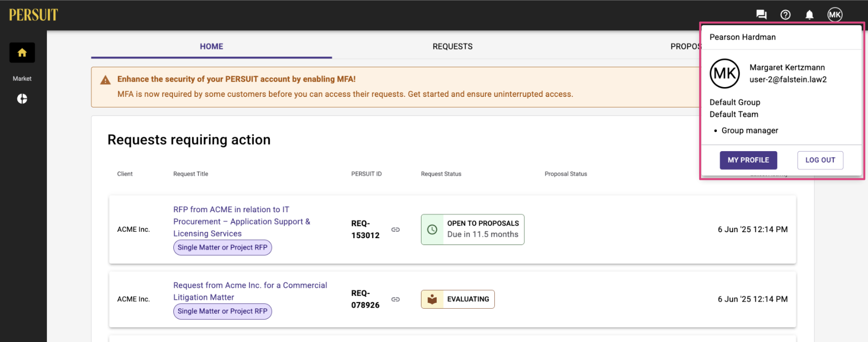Click the EVALUATING status badge
868x342 pixels.
(458, 299)
